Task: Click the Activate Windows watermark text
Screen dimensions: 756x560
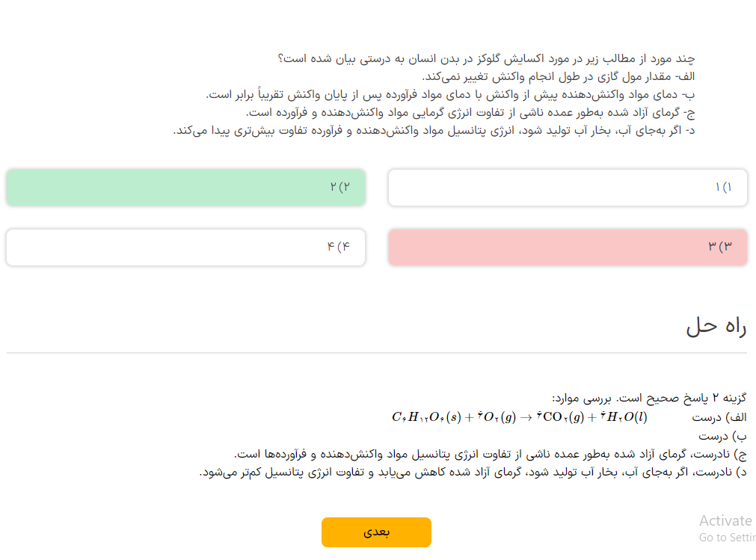Action: click(725, 520)
